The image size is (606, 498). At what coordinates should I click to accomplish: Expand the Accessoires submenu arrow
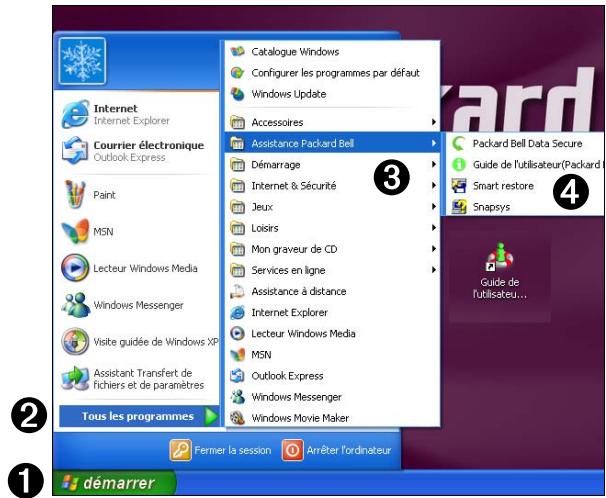434,122
